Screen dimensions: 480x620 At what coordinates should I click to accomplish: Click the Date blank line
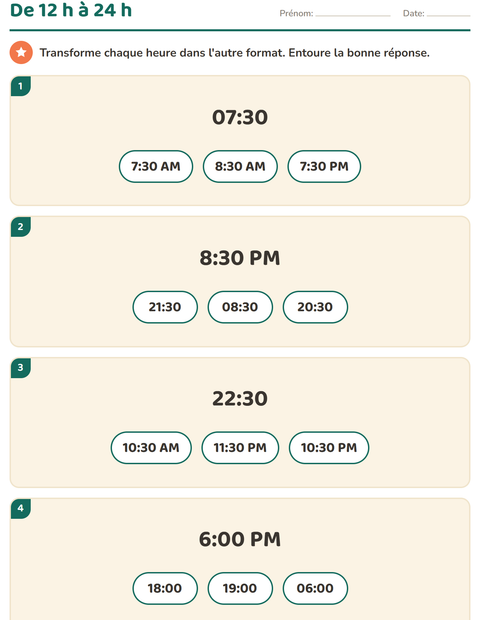tap(448, 15)
